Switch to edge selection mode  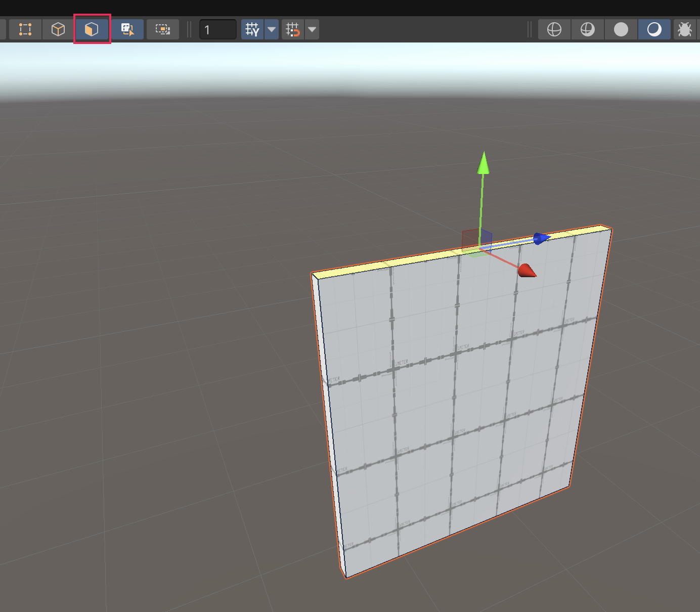tap(58, 29)
